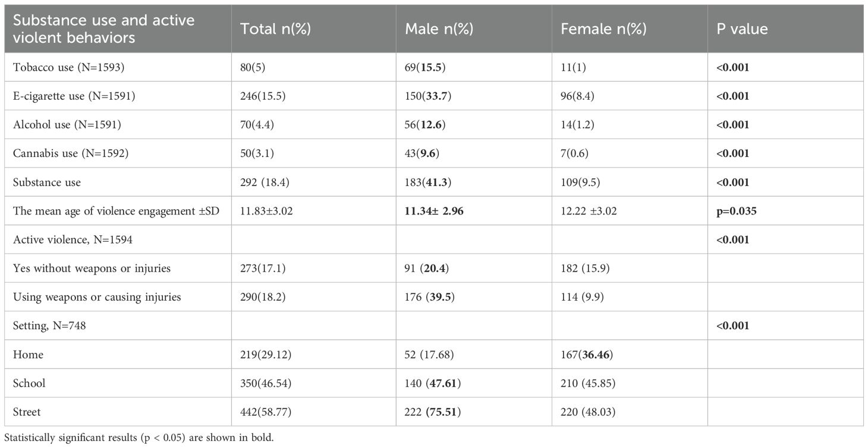The image size is (868, 448).
Task: Click the 'Setting, N=748' row label
Action: click(x=48, y=326)
